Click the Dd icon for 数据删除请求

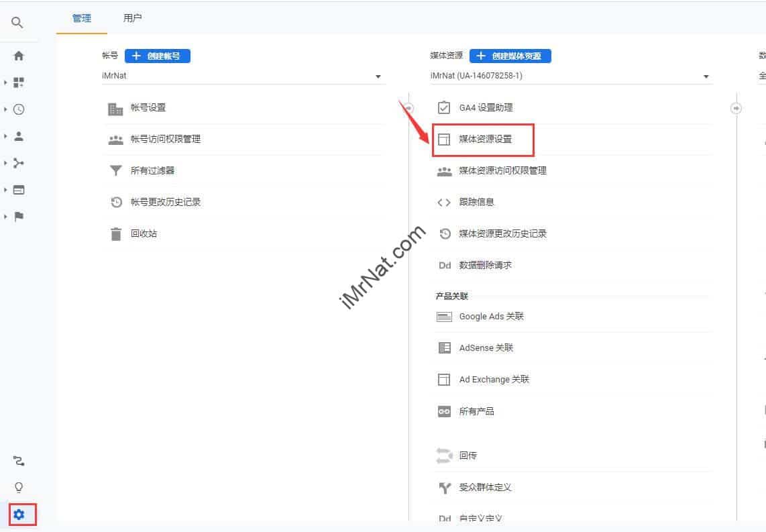445,265
